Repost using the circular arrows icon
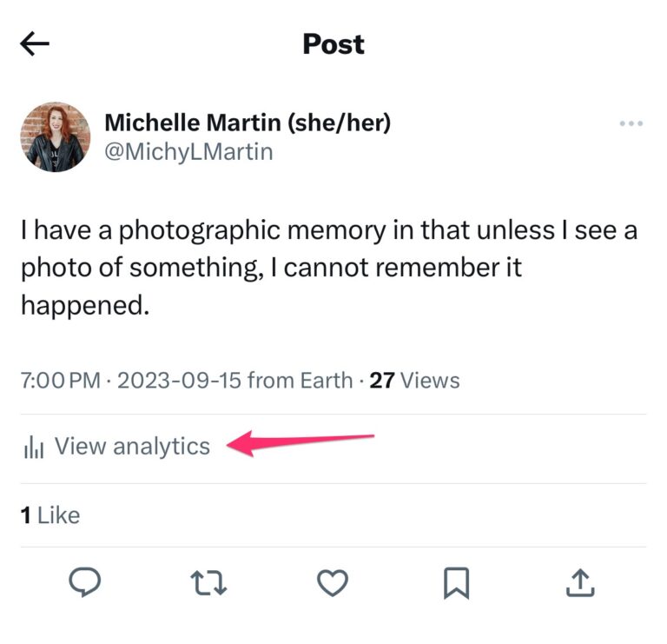The width and height of the screenshot is (667, 644). [x=208, y=582]
